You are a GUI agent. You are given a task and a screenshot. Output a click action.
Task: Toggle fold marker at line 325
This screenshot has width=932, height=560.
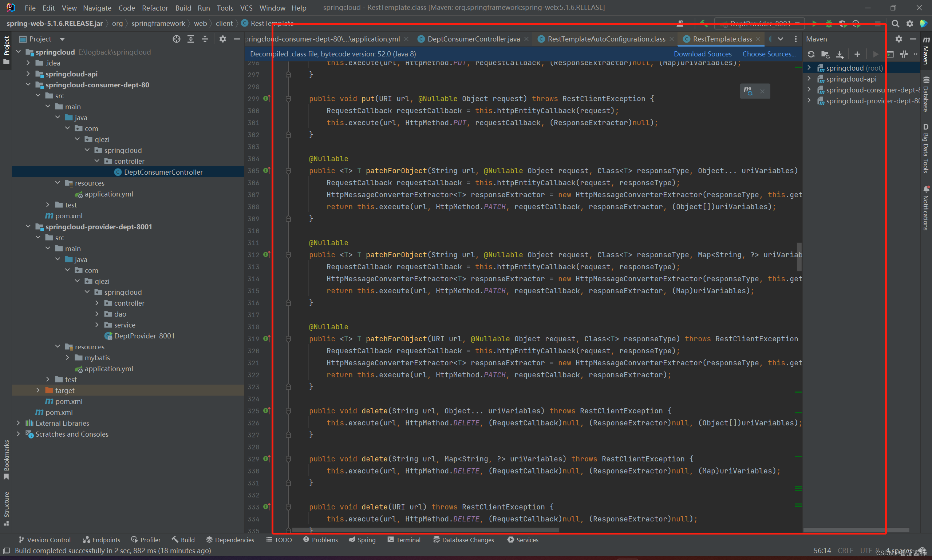288,411
